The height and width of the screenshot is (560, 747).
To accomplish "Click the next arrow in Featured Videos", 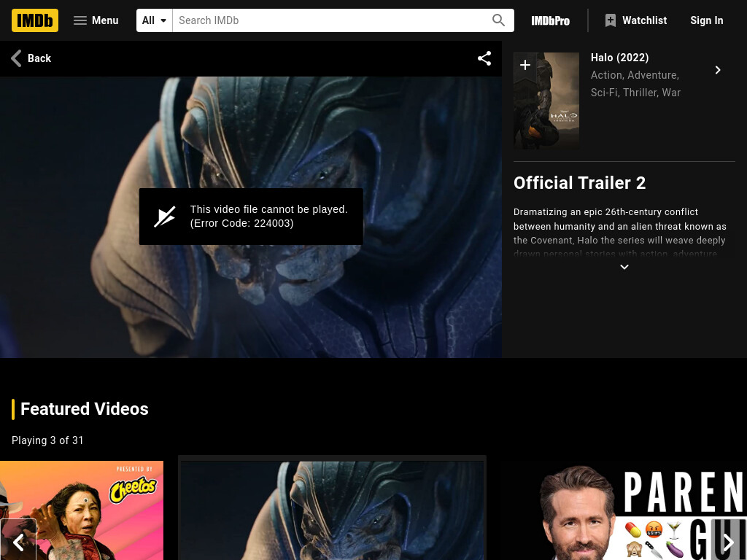I will click(729, 542).
